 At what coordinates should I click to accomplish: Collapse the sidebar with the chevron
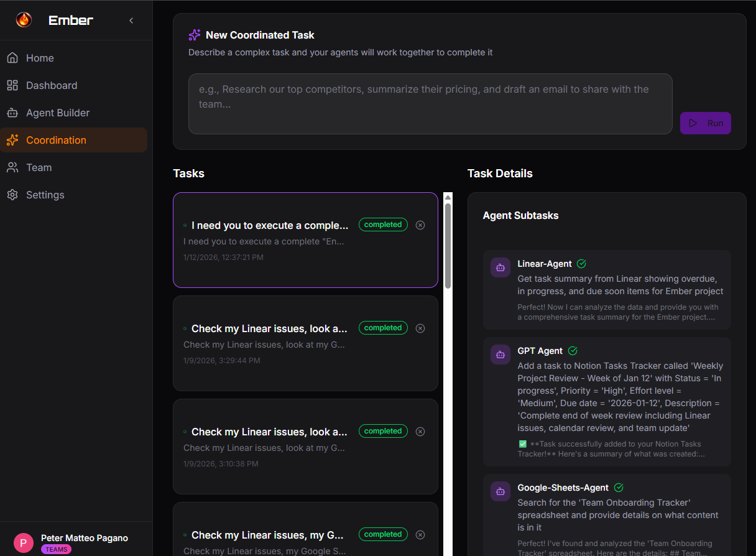131,21
